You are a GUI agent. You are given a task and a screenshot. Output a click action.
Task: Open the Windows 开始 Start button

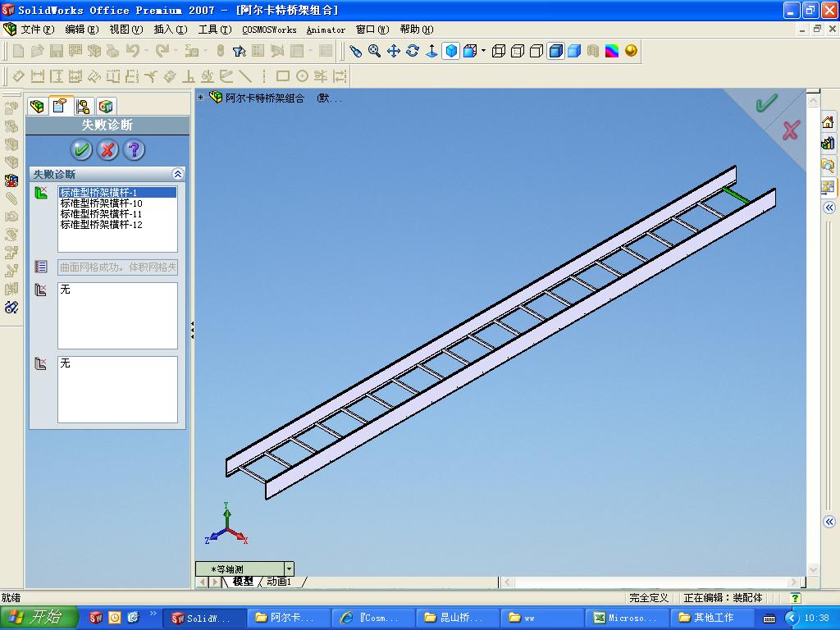[39, 618]
